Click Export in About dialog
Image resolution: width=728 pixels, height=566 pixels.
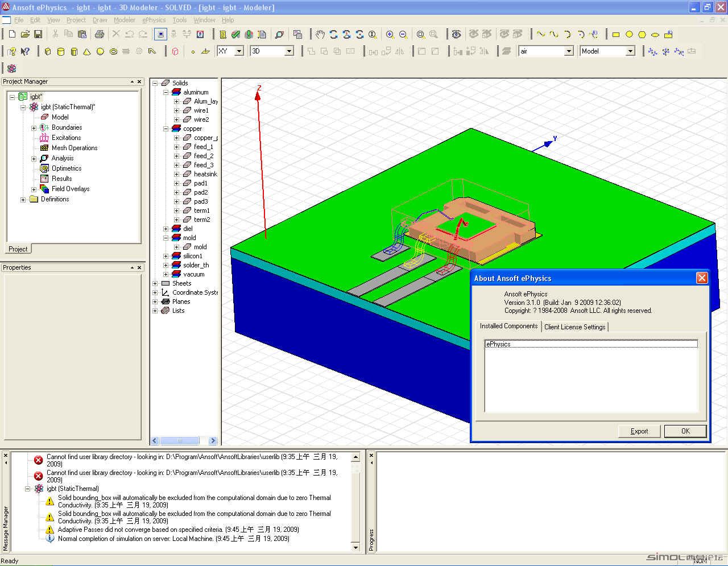tap(639, 431)
